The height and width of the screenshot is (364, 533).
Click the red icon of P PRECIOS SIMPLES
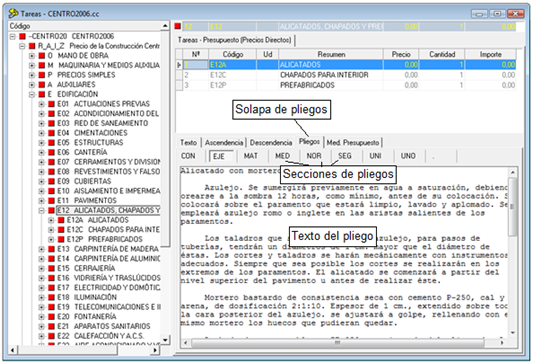pos(42,75)
